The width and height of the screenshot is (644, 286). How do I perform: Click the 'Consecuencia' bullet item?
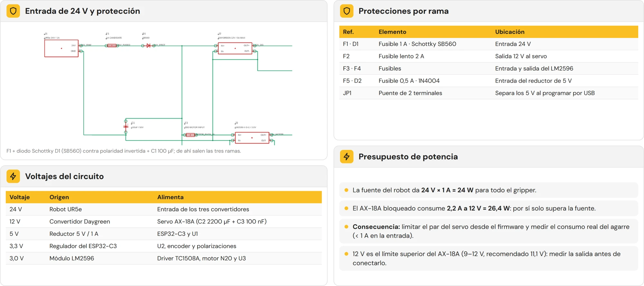(489, 231)
